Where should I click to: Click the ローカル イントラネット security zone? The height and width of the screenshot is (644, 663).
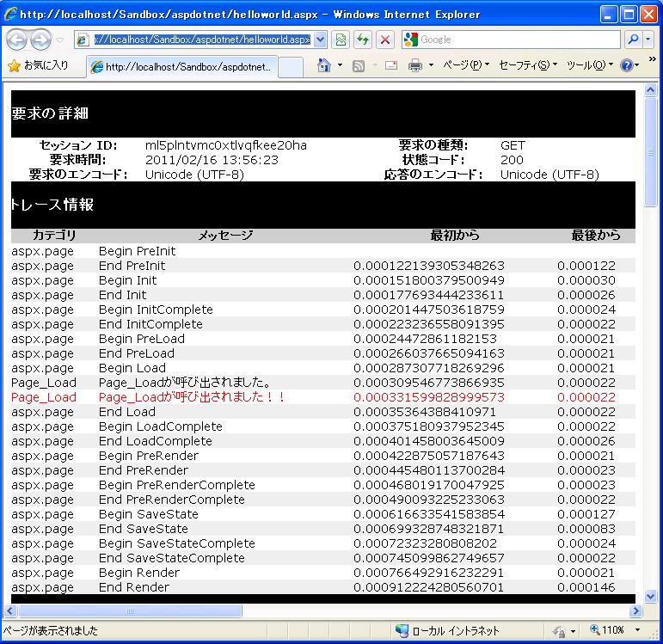coord(447,631)
